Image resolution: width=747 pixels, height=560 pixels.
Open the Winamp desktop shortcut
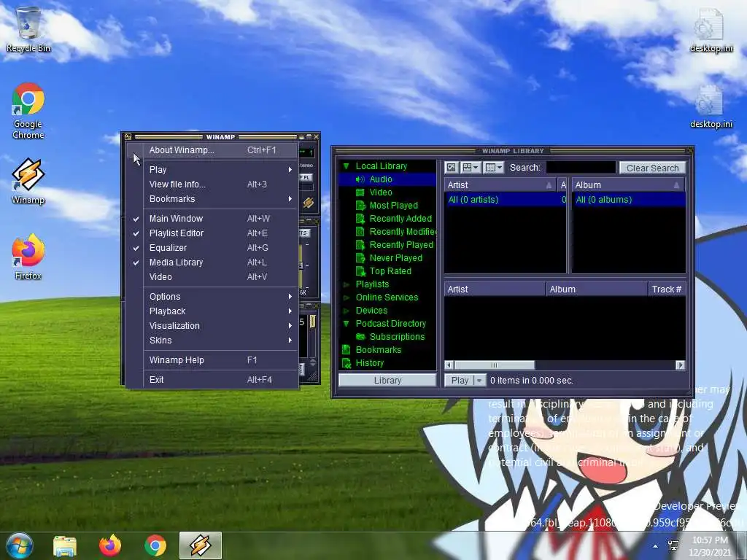pos(28,182)
